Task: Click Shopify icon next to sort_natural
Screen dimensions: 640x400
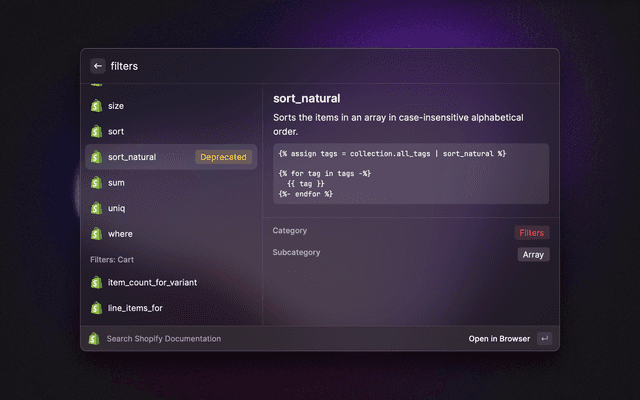Action: 96,157
